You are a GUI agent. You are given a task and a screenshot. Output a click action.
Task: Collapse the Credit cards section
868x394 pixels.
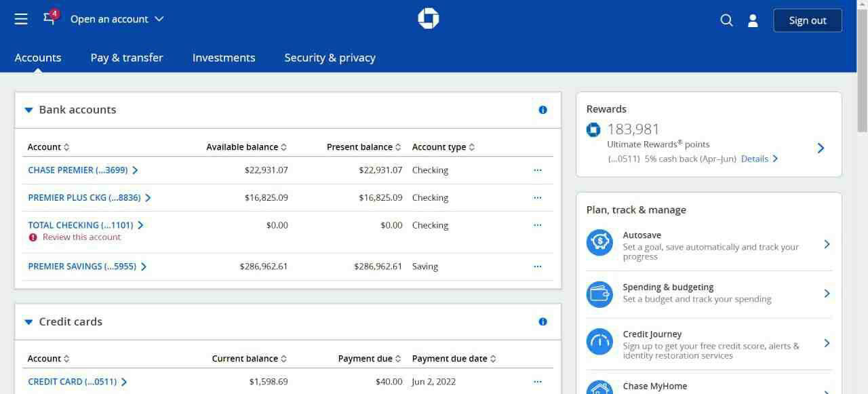28,322
